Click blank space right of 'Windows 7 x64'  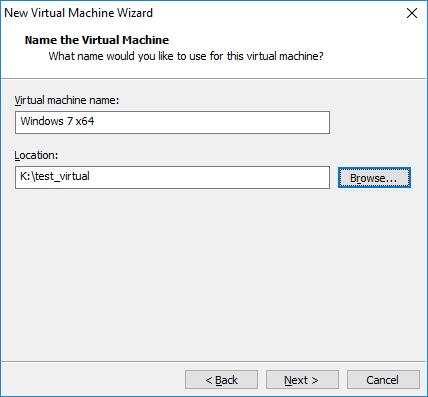[213, 123]
